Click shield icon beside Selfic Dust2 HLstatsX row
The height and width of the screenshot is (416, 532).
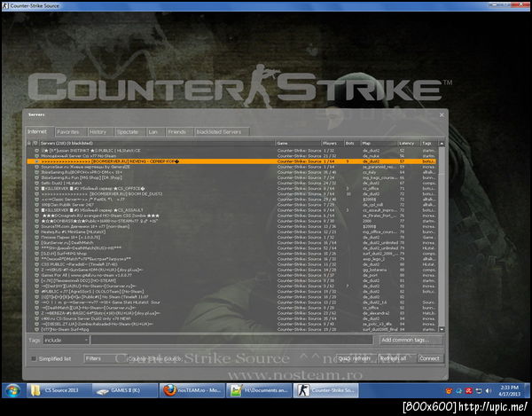36,184
